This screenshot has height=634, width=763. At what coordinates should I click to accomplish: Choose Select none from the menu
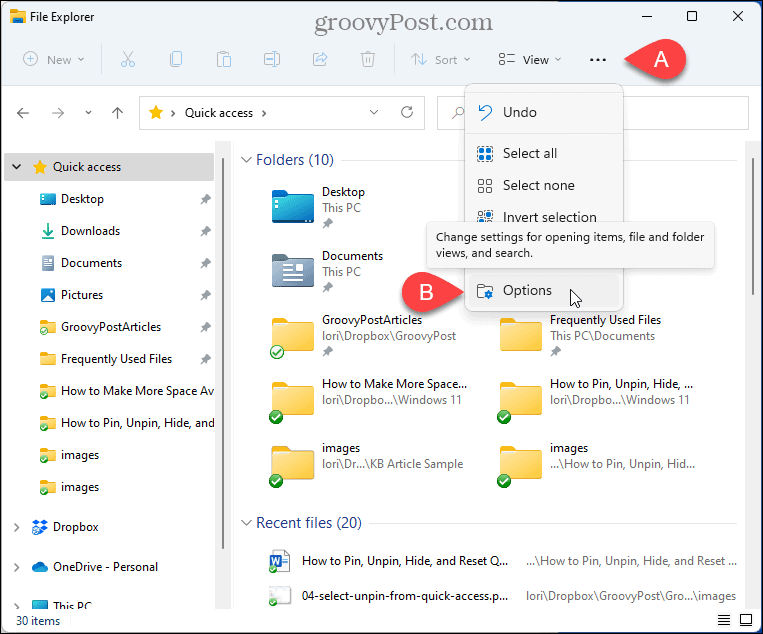(544, 185)
